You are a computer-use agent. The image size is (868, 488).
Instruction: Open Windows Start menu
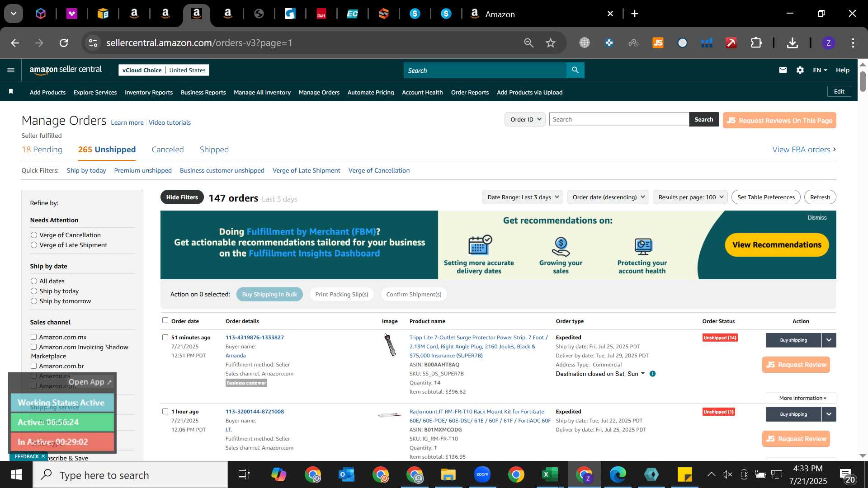coord(16,474)
